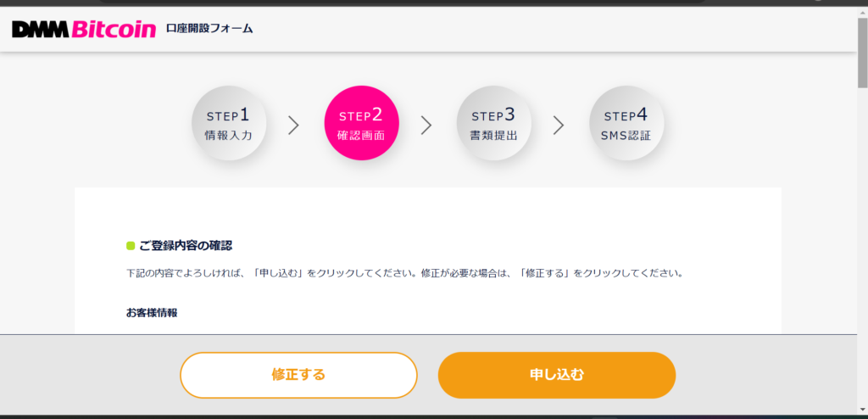
Task: Click the ご登録内容の確認 section heading
Action: tap(186, 246)
